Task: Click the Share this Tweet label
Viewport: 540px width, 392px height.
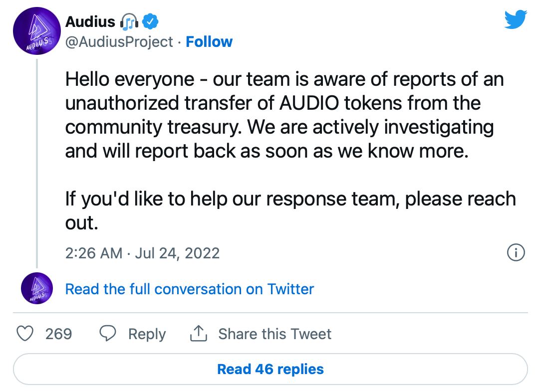Action: tap(274, 334)
